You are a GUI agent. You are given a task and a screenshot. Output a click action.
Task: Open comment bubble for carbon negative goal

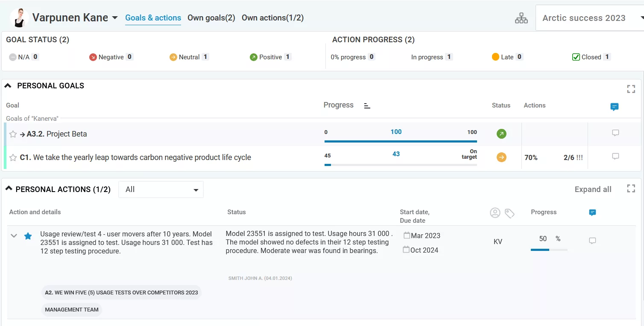[615, 157]
